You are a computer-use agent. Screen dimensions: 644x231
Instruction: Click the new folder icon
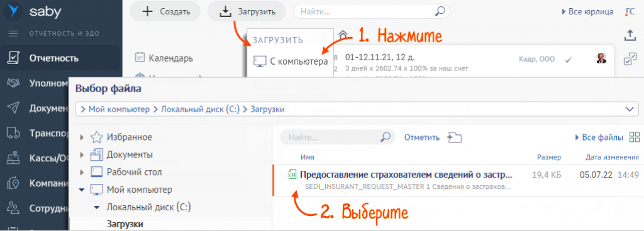(x=455, y=137)
